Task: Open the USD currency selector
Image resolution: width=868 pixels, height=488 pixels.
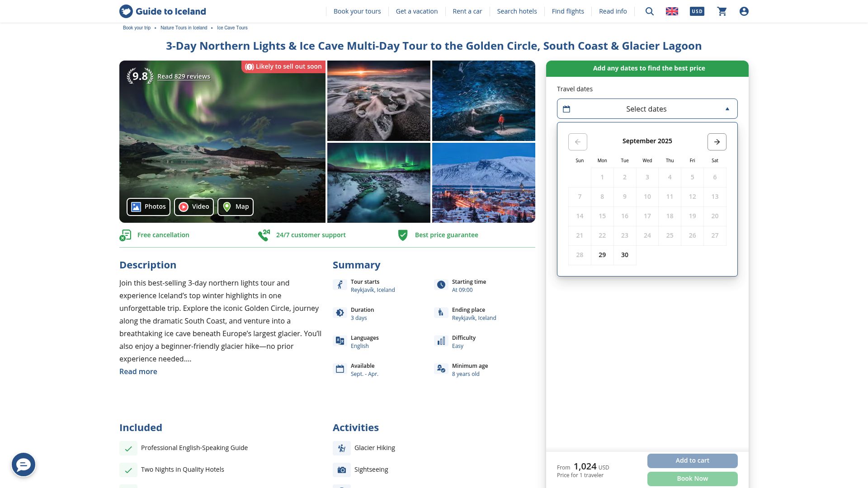Action: point(697,11)
